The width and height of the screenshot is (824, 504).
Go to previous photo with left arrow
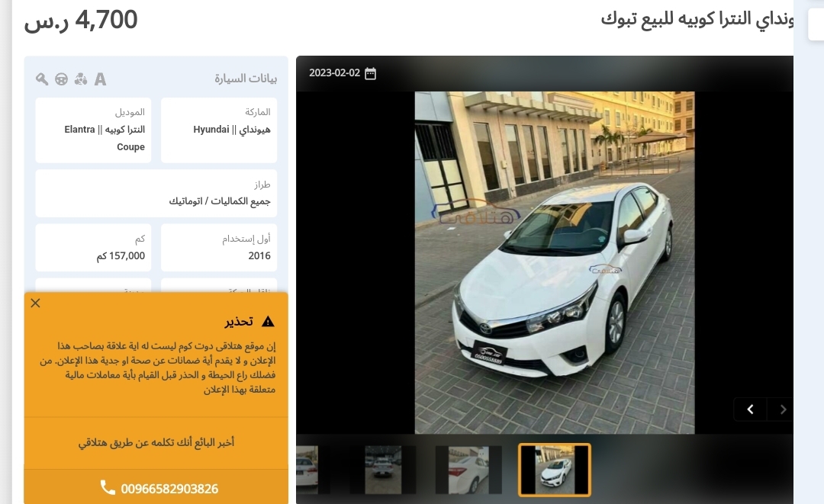751,409
